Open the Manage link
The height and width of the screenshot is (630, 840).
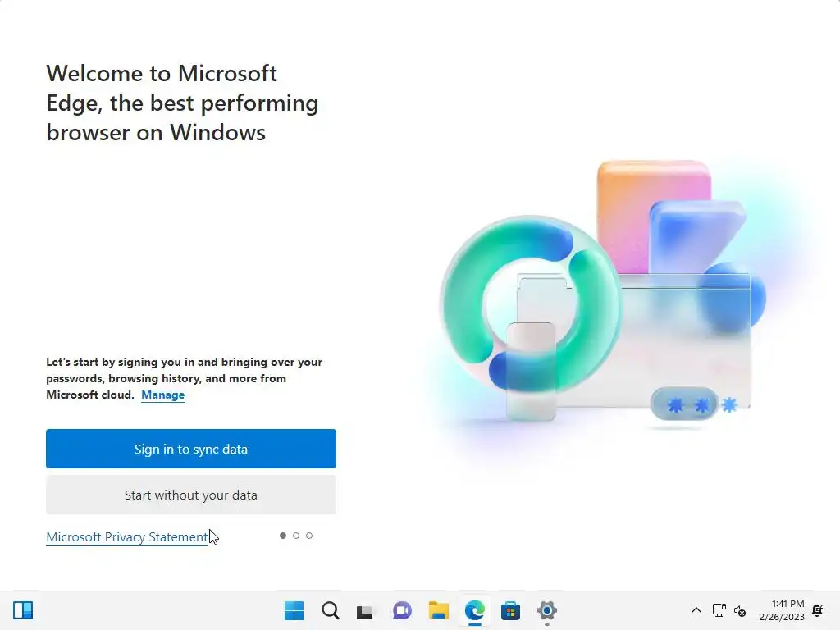click(163, 395)
